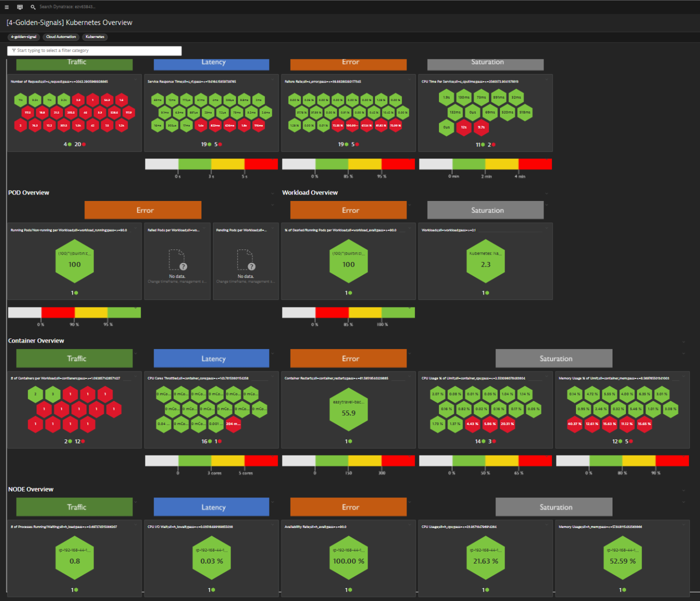This screenshot has width=700, height=601.
Task: Click the presentation mode display icon
Action: coord(19,7)
